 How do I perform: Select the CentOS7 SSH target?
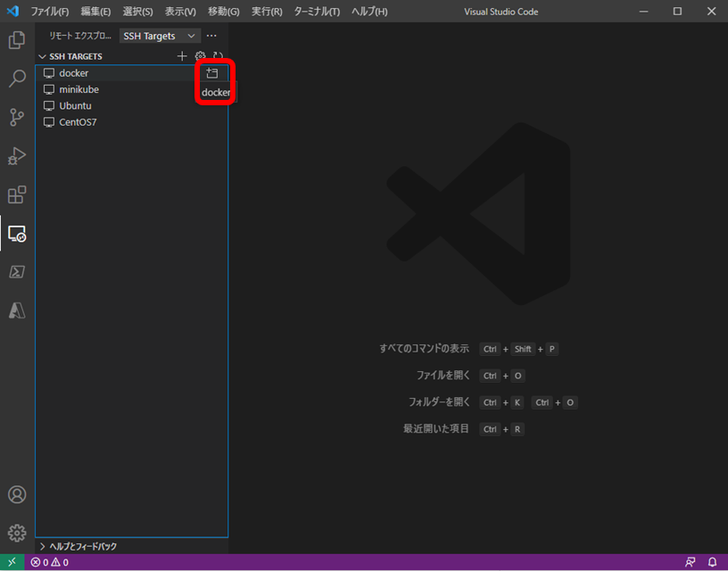tap(132, 122)
